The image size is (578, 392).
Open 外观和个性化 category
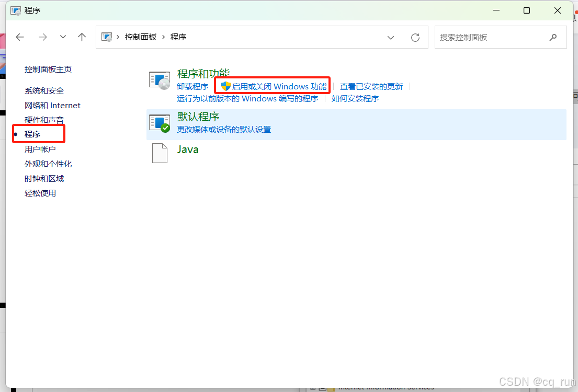pos(48,164)
